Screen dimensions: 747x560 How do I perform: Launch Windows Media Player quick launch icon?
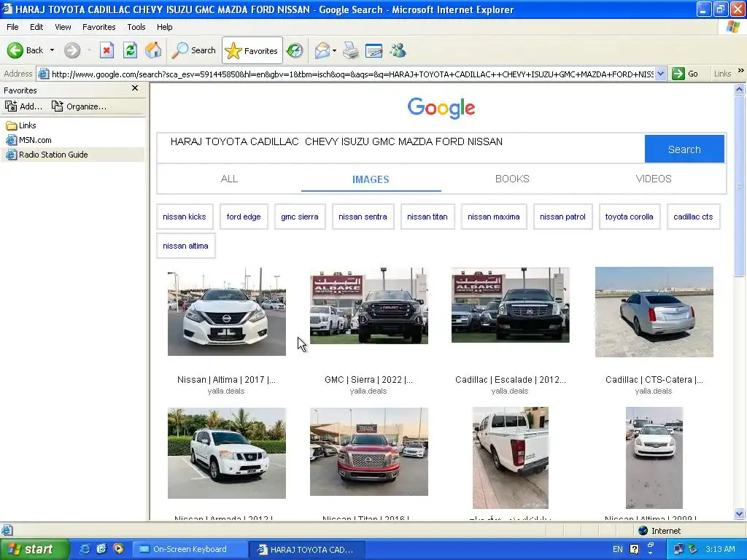tap(118, 549)
